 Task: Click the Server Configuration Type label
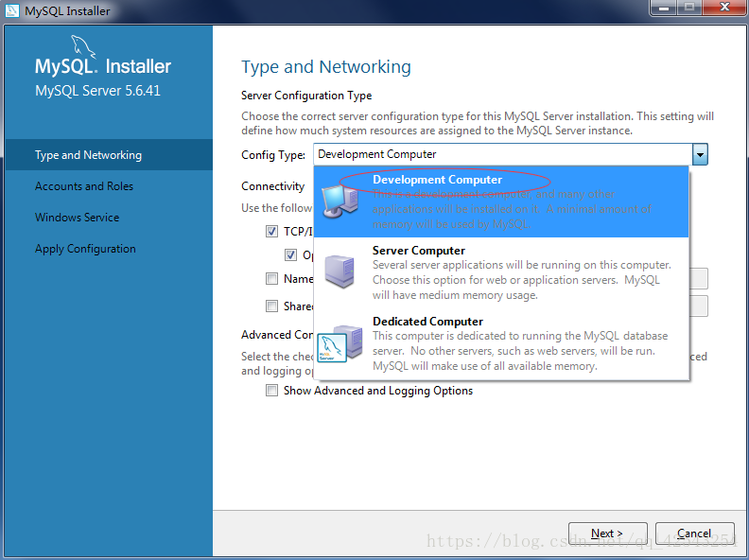point(306,96)
